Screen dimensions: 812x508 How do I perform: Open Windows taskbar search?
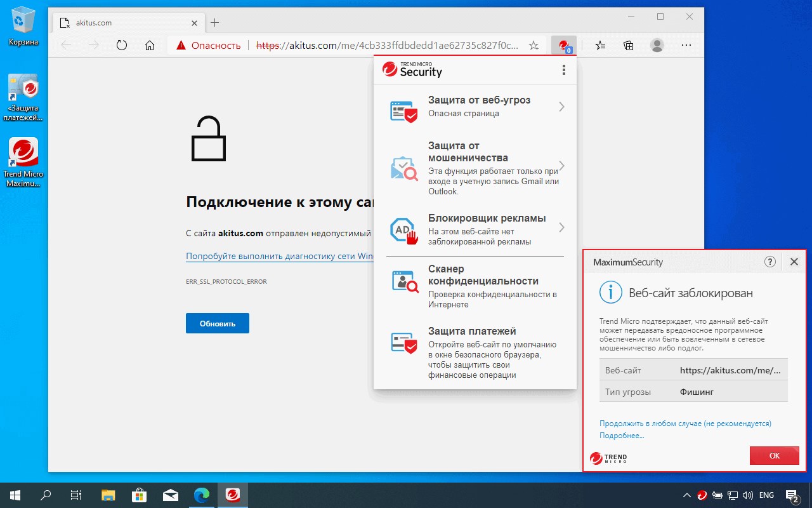[46, 495]
